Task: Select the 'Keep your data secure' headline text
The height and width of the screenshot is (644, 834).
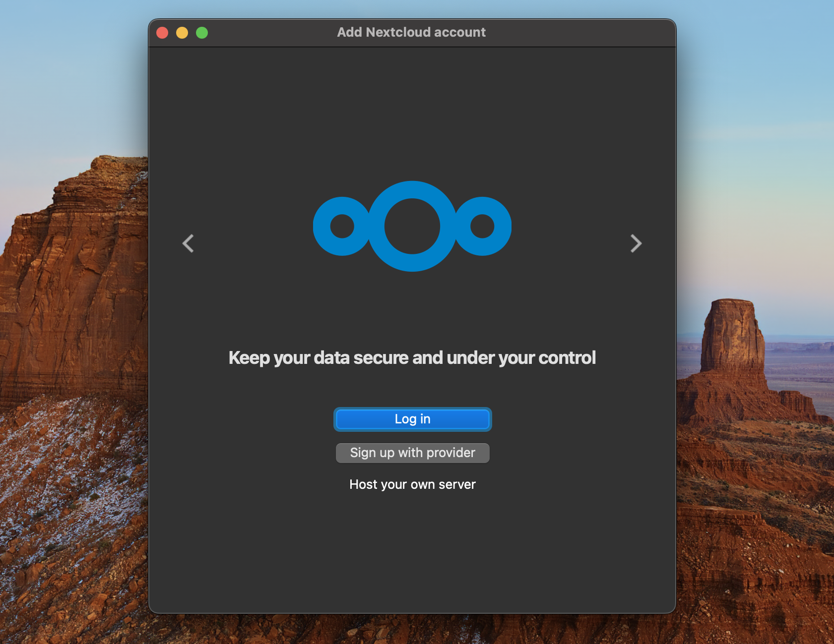Action: coord(412,358)
